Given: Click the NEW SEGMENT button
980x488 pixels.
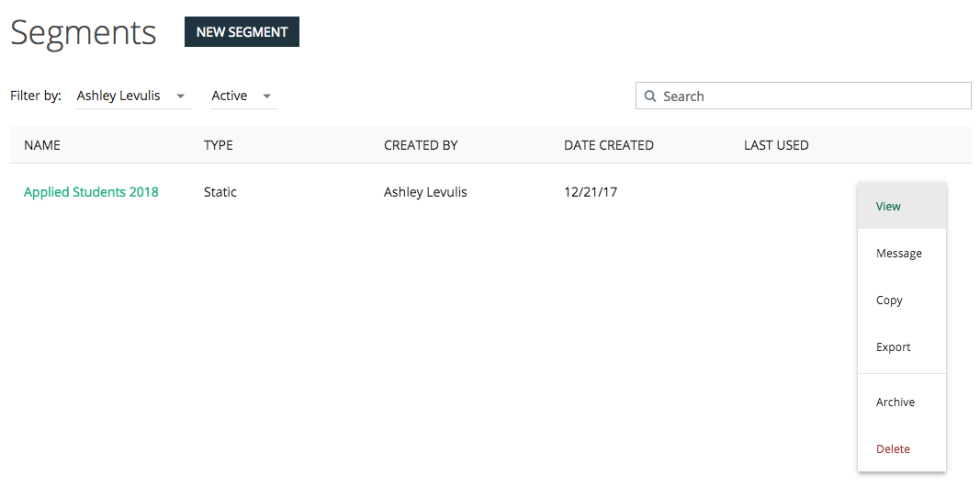Looking at the screenshot, I should point(242,32).
